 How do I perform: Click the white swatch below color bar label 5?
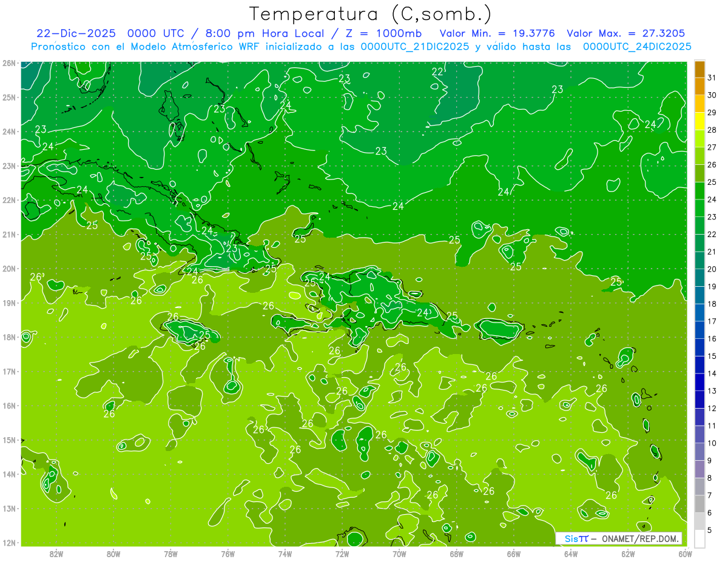pos(699,538)
